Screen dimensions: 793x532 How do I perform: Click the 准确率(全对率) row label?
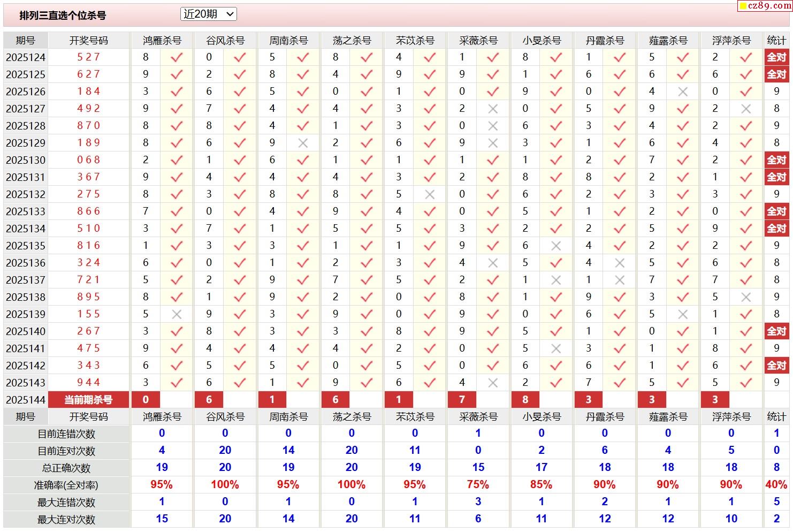tap(66, 485)
